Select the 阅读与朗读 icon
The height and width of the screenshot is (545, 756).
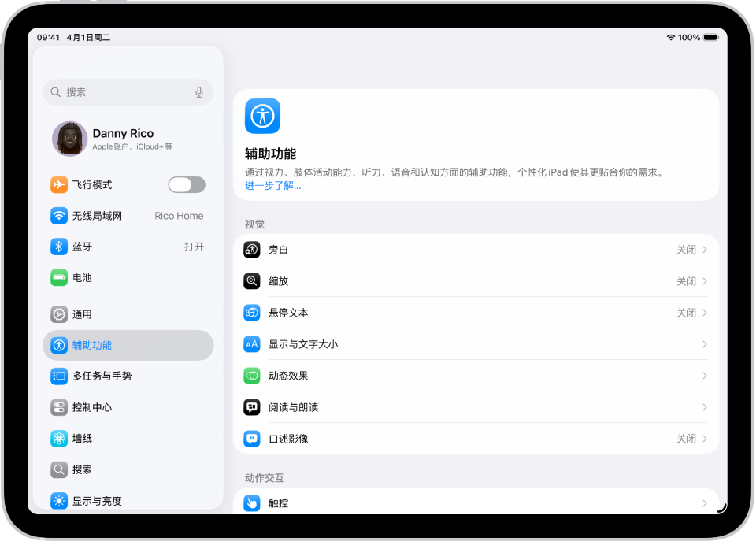click(x=252, y=407)
